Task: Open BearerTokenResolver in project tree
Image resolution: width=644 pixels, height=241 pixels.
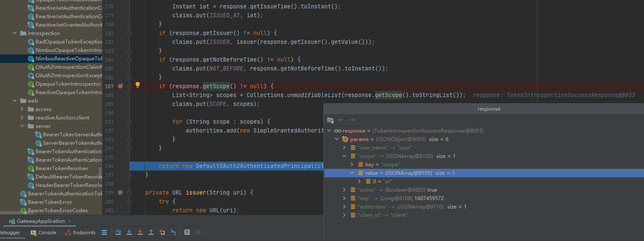Action: pyautogui.click(x=62, y=168)
